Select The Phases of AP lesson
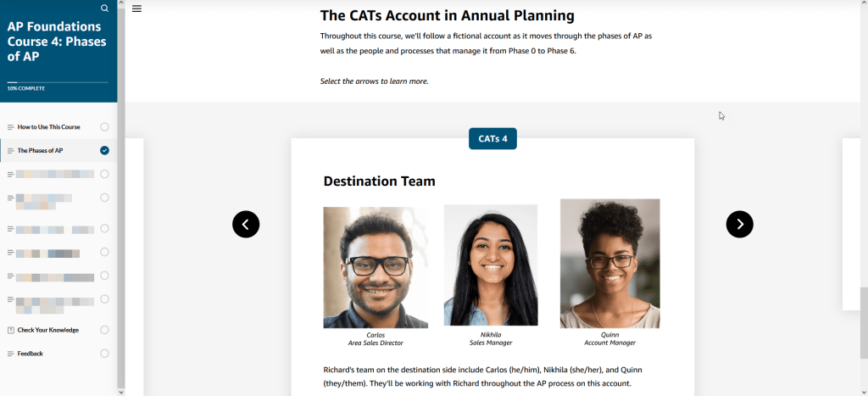This screenshot has height=396, width=868. pyautogui.click(x=40, y=151)
